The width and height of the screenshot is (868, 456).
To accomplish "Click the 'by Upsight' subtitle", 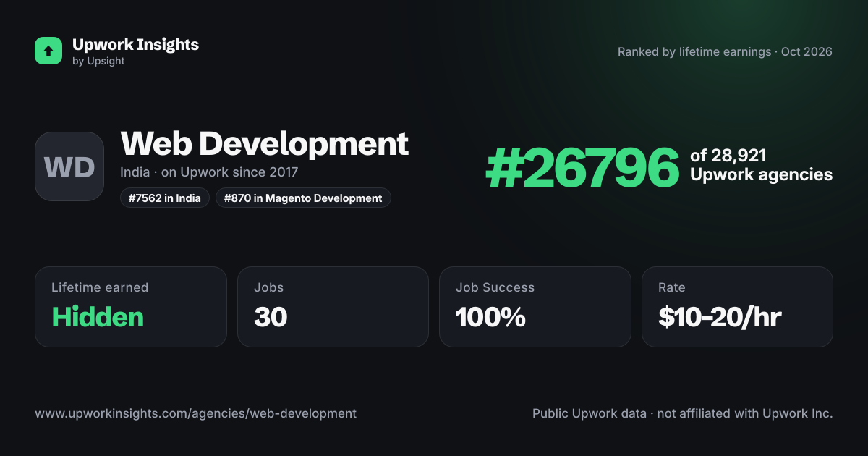I will point(98,62).
